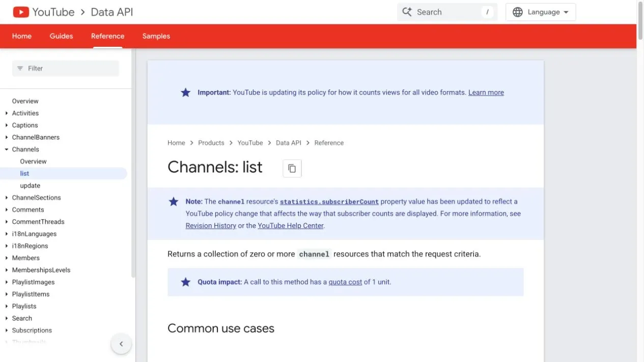
Task: Click the globe icon in the Language button
Action: coord(518,12)
